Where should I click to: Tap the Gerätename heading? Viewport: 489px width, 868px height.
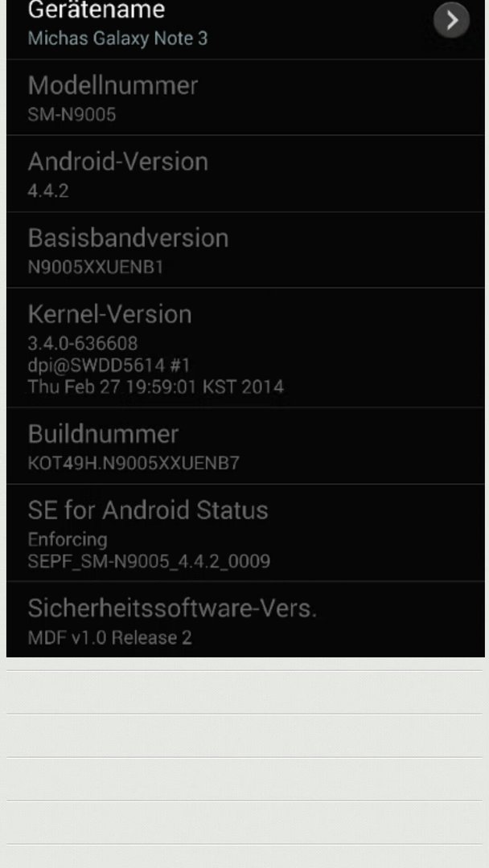(x=97, y=10)
